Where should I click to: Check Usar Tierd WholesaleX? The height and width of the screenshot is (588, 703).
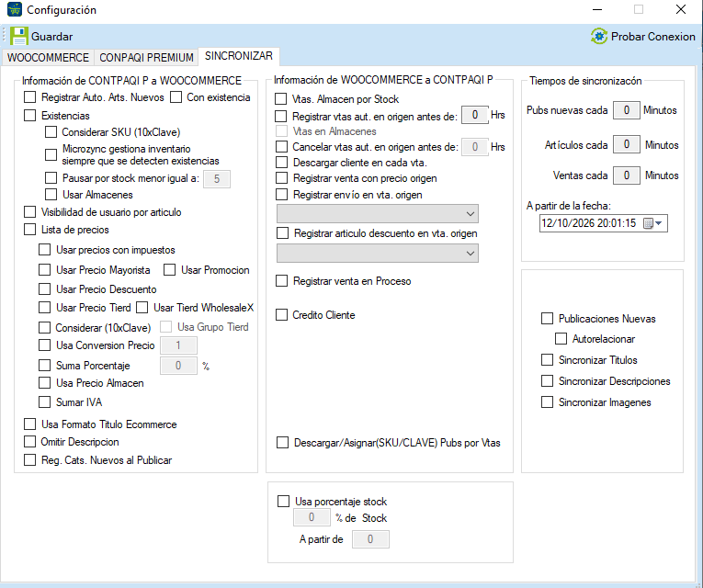coord(142,308)
